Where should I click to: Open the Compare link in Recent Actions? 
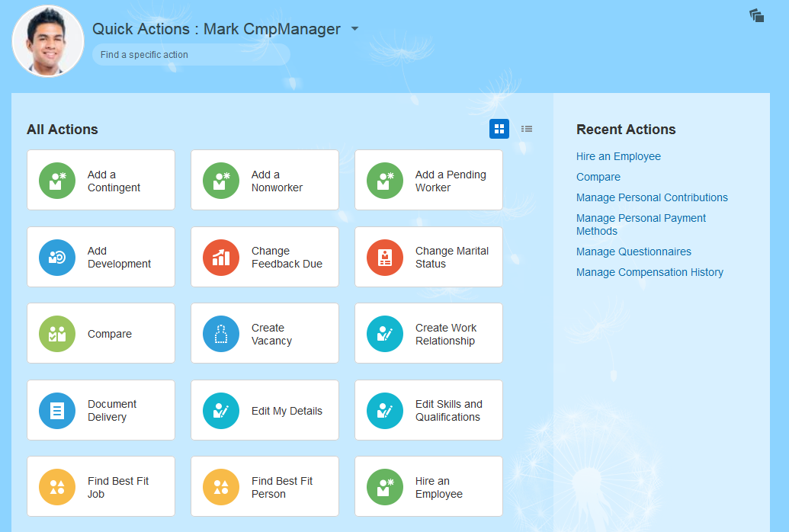[x=598, y=177]
